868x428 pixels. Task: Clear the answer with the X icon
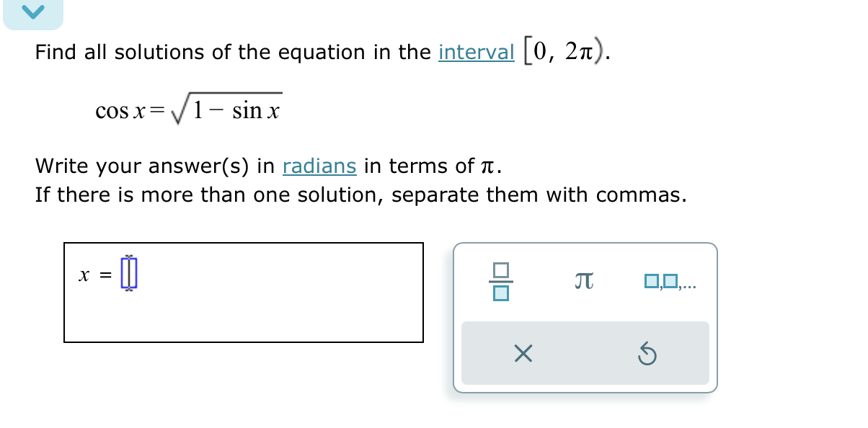tap(522, 352)
